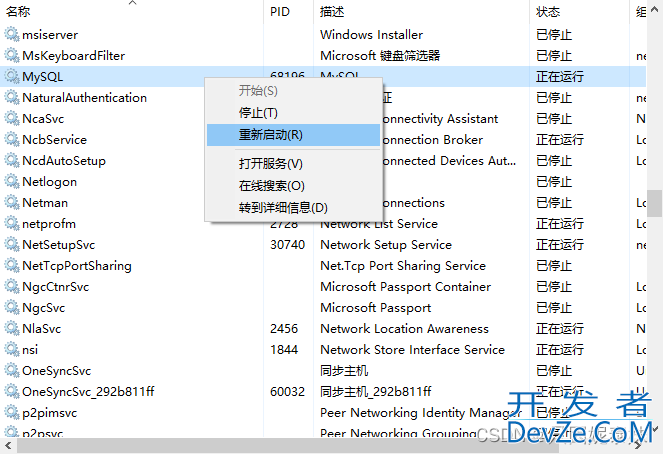Click the Network Location Awareness description
This screenshot has height=454, width=663.
[405, 329]
